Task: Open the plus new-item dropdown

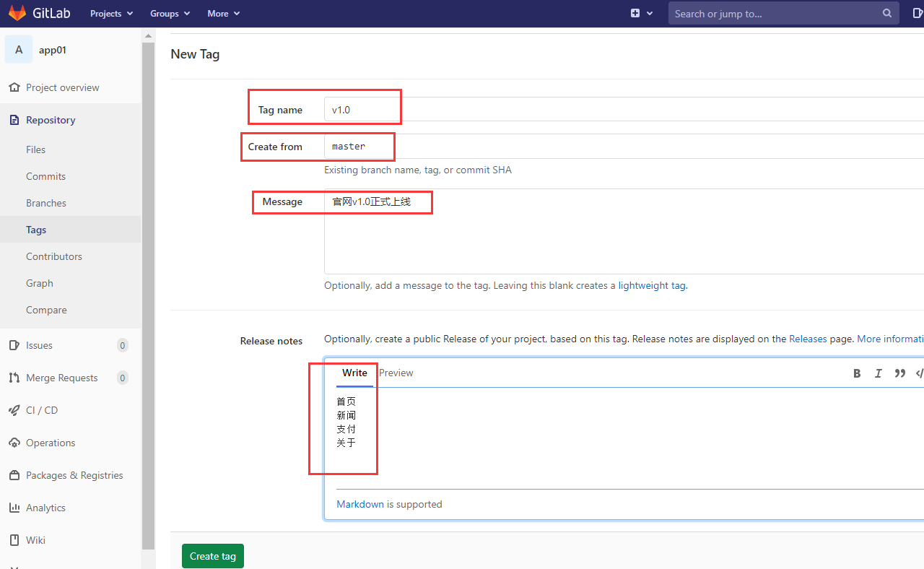Action: click(641, 14)
